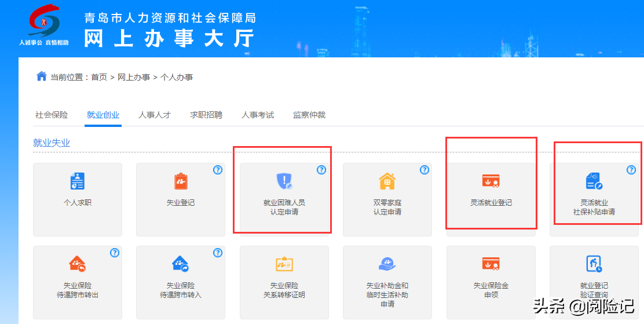Open help icon on 失业保险待遇跨市转出 card

115,253
